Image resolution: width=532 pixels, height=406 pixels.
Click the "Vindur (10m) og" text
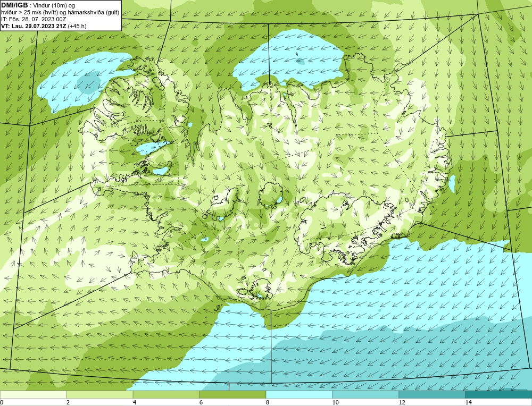coord(54,6)
